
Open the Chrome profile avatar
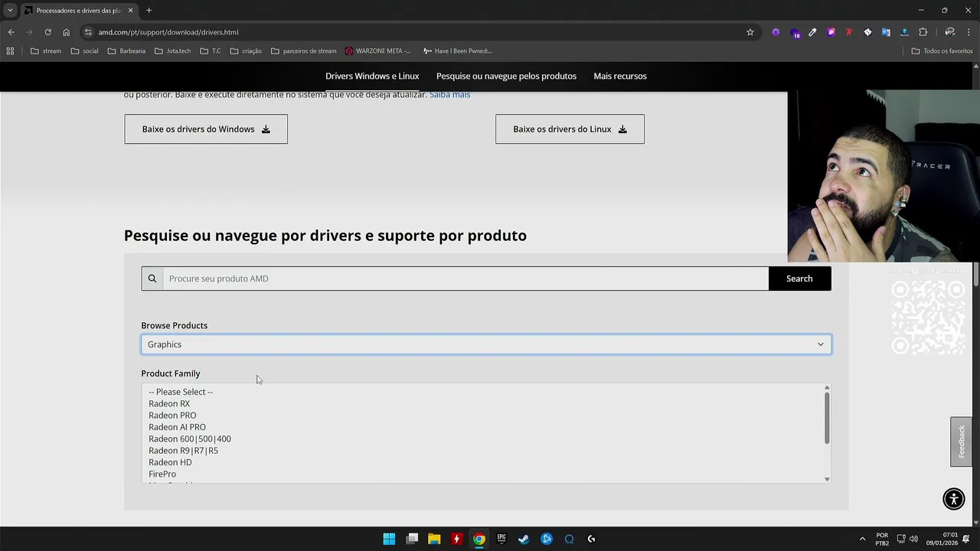tap(949, 32)
